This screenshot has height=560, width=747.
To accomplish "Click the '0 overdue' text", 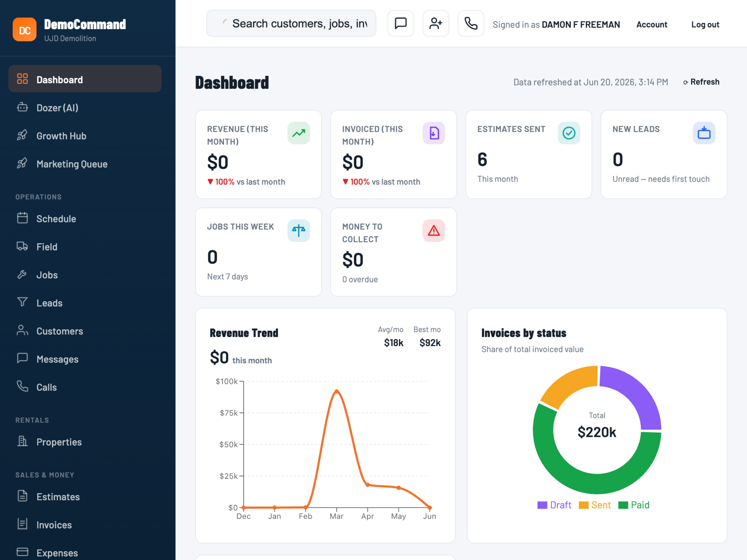I will (x=360, y=279).
